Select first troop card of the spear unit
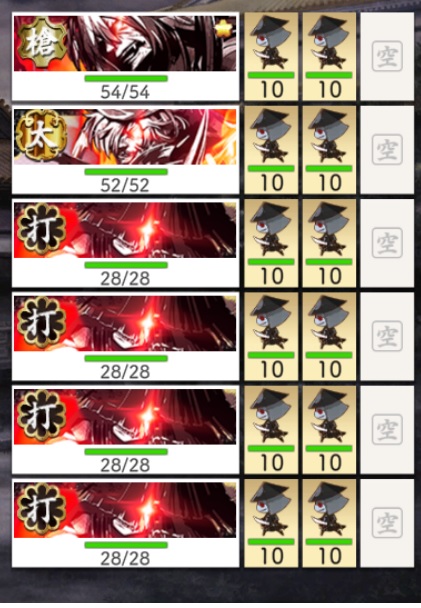Screen dimensions: 421x608 pos(271,57)
